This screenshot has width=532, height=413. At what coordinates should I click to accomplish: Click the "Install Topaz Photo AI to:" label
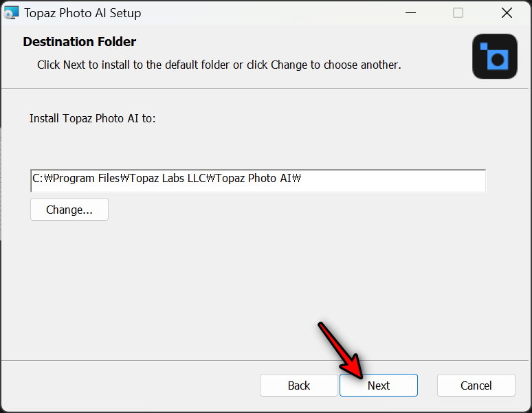[x=92, y=118]
